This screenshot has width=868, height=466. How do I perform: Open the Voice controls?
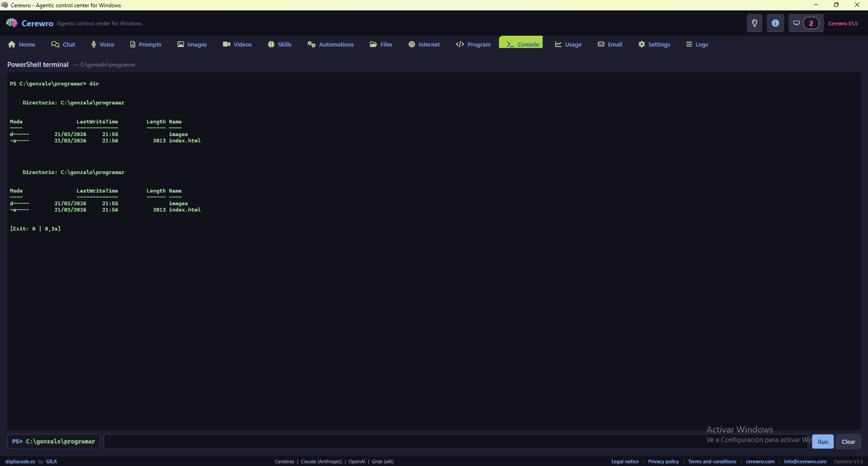102,44
